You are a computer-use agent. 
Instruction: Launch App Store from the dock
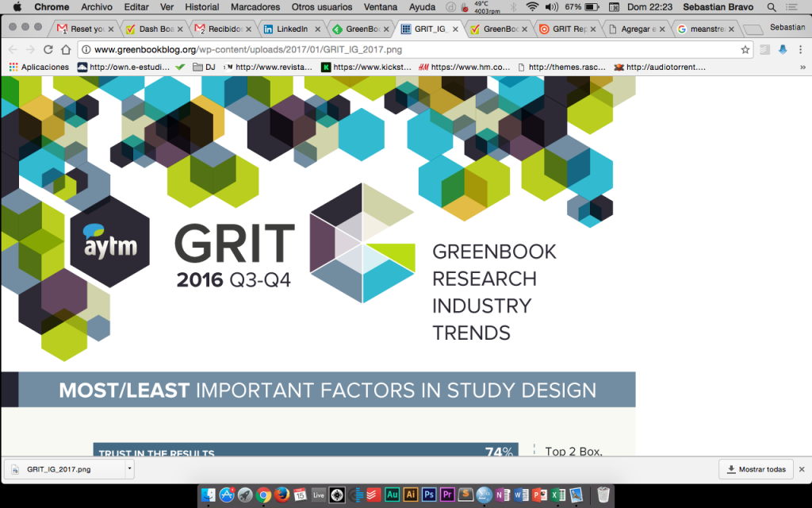coord(227,495)
